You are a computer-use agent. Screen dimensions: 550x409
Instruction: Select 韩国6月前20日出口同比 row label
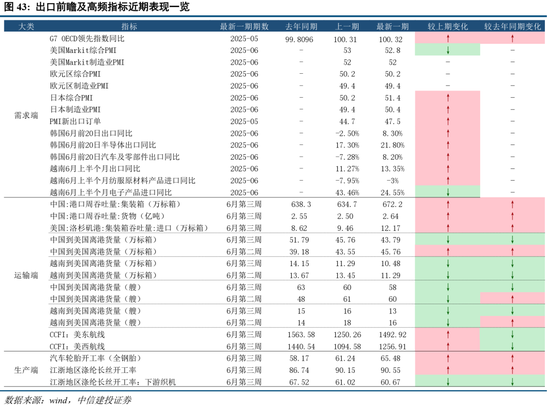[x=91, y=133]
